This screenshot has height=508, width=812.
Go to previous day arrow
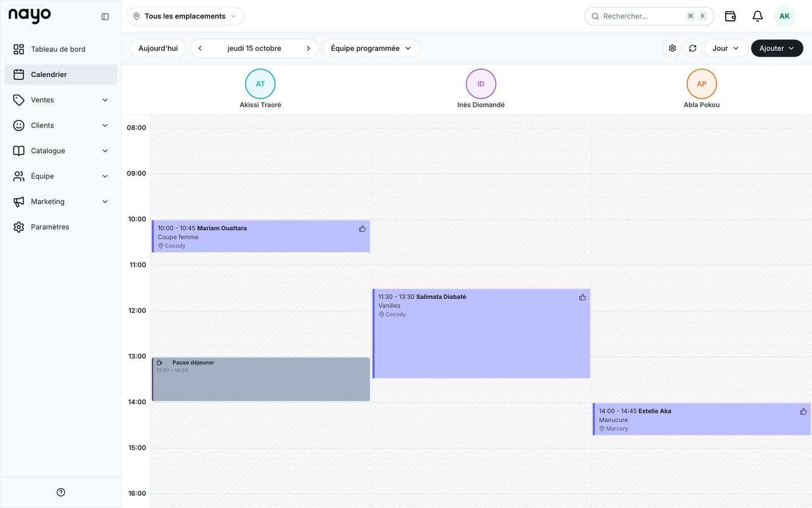tap(200, 48)
